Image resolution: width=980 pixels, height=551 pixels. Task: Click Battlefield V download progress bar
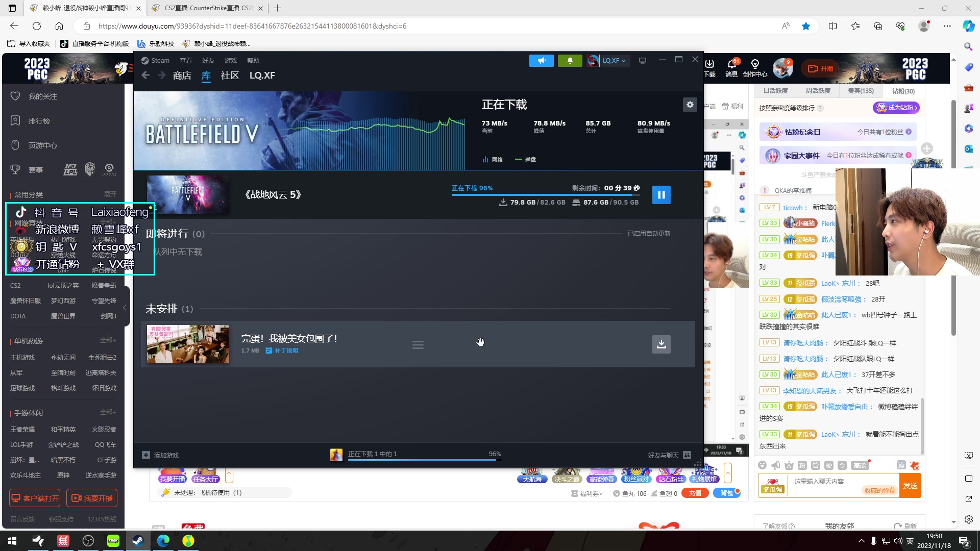[545, 195]
